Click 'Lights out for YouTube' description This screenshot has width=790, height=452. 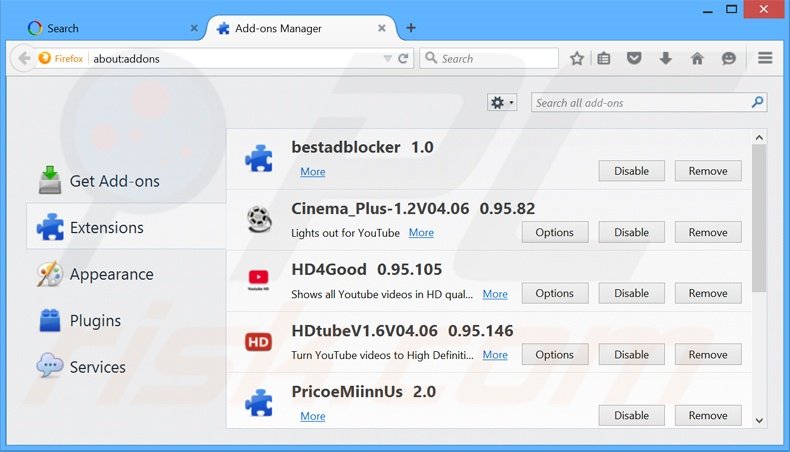pyautogui.click(x=346, y=233)
